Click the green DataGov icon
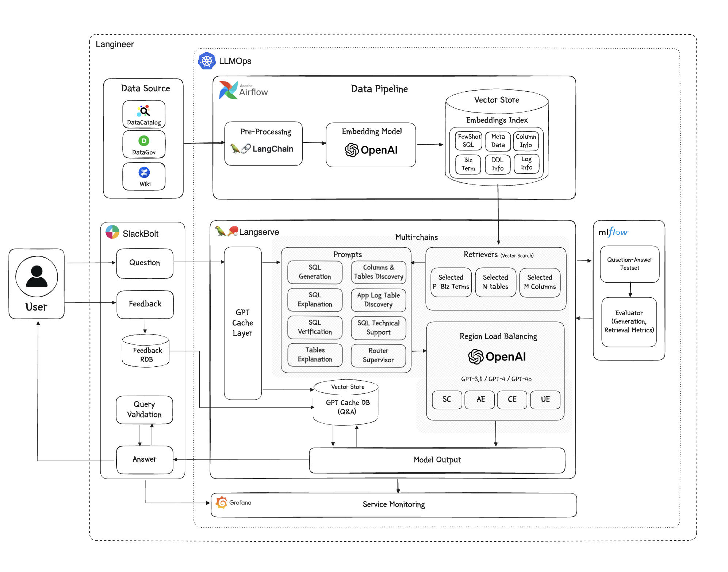Viewport: 728px width, 572px height. pos(144,141)
